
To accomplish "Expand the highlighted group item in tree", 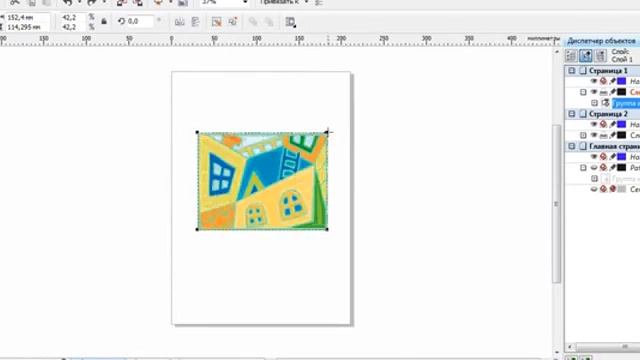I will coord(595,103).
